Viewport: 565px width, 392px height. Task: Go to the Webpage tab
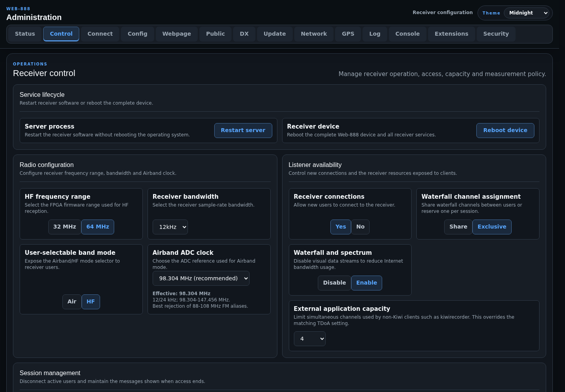pyautogui.click(x=177, y=34)
